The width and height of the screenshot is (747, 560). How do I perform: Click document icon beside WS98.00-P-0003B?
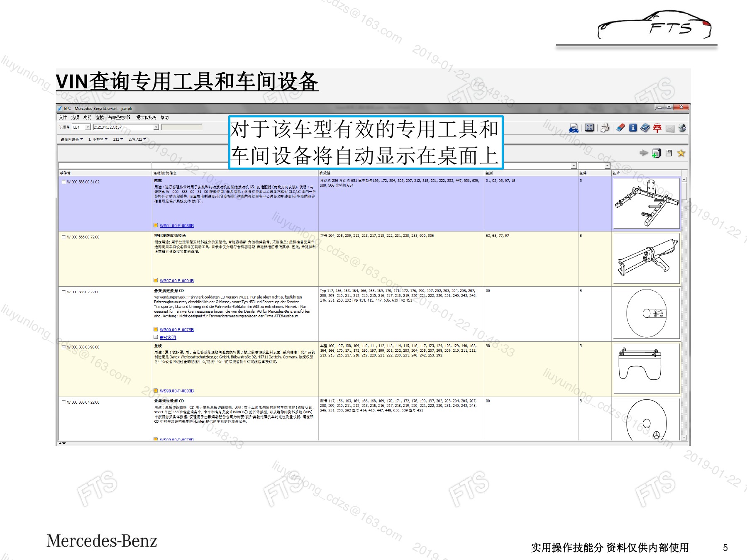[156, 391]
